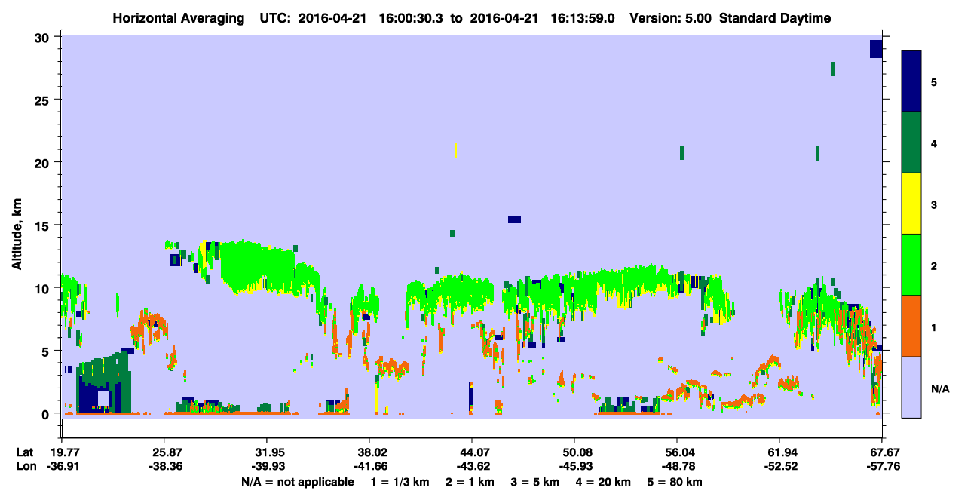Click the y-axis tick label '20'
The width and height of the screenshot is (980, 503).
(x=44, y=163)
